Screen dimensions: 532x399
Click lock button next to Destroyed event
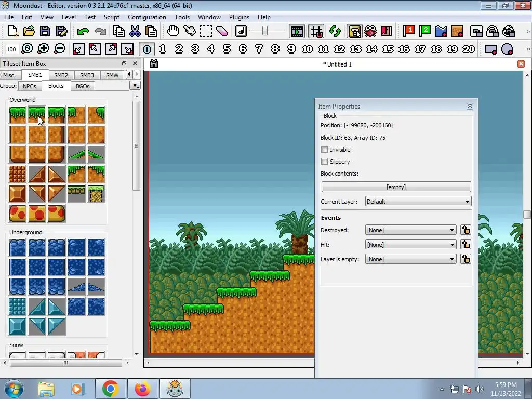[465, 230]
